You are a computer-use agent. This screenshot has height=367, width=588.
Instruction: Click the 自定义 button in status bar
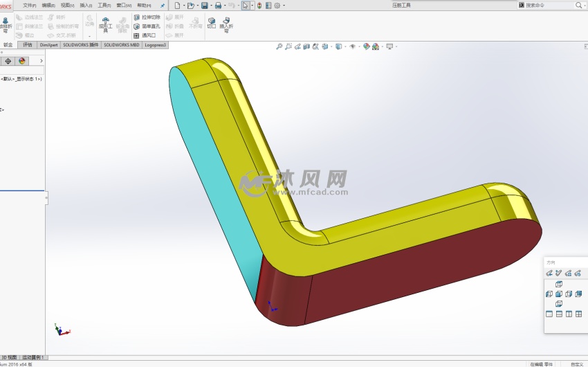click(576, 364)
